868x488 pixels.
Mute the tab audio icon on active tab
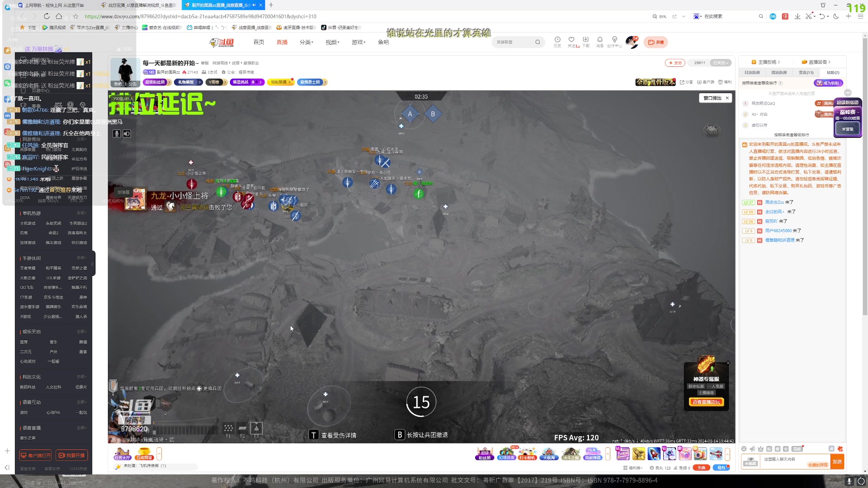click(254, 5)
